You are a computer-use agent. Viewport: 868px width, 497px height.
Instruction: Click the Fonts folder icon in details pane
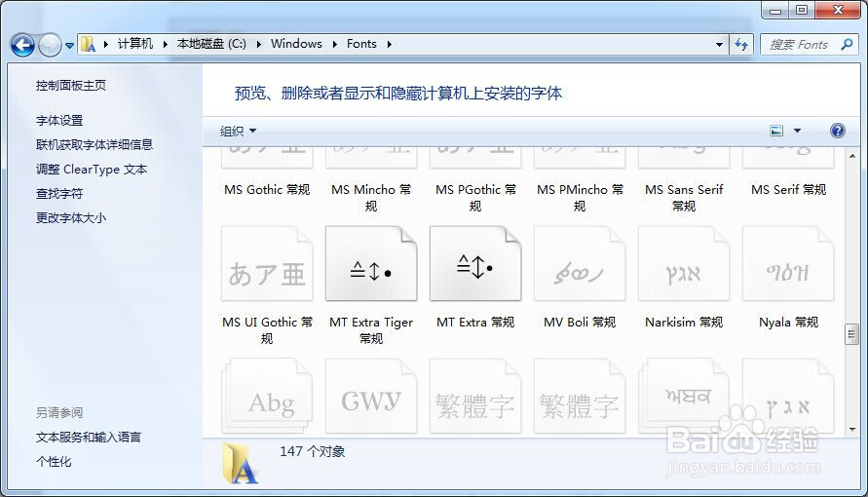click(x=241, y=463)
